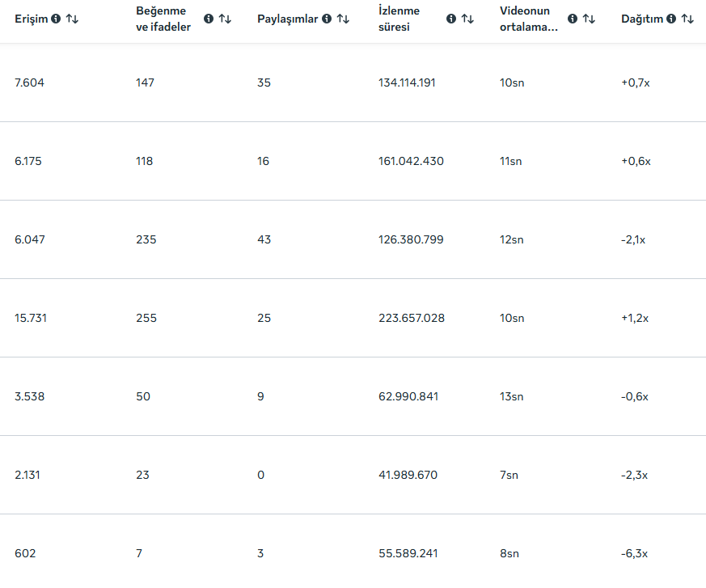The image size is (706, 588).
Task: Click info icon beside İzlenme süresi
Action: coord(451,19)
